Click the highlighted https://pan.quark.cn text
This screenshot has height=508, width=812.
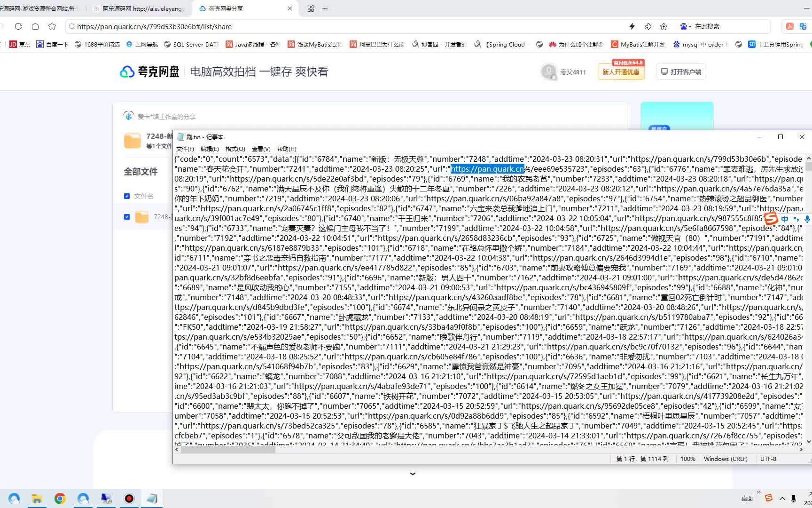[x=487, y=169]
